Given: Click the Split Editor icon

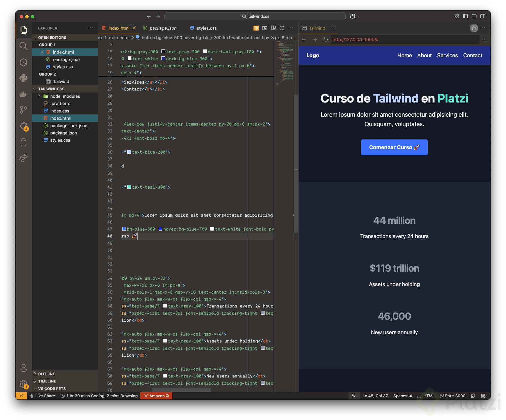Looking at the screenshot, I should click(x=282, y=28).
